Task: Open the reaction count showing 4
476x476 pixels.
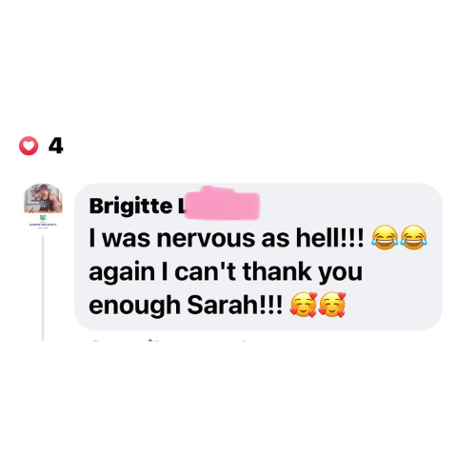Action: click(56, 146)
